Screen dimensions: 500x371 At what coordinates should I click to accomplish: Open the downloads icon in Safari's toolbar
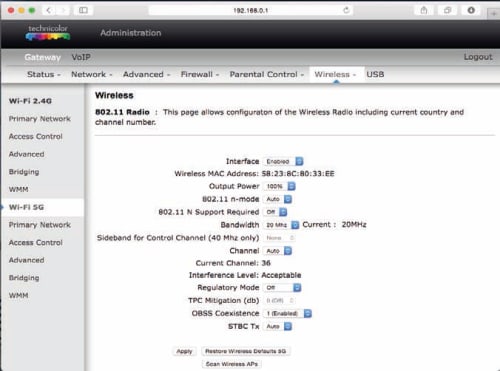click(471, 10)
